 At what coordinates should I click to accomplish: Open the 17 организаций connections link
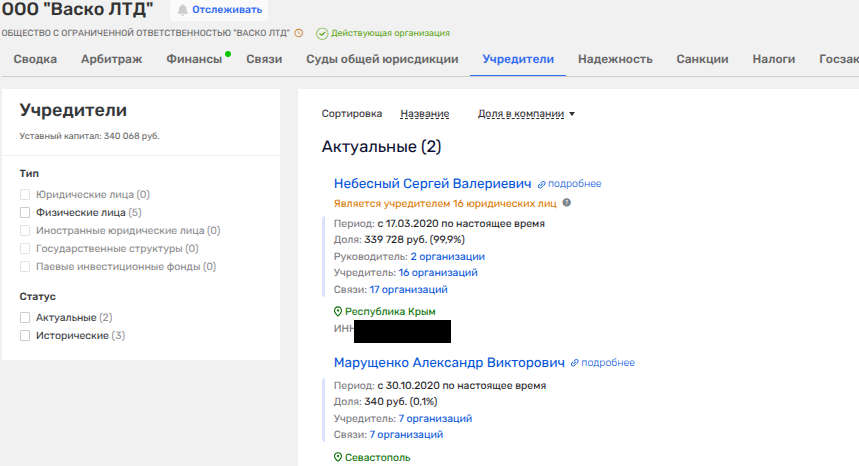pyautogui.click(x=408, y=290)
